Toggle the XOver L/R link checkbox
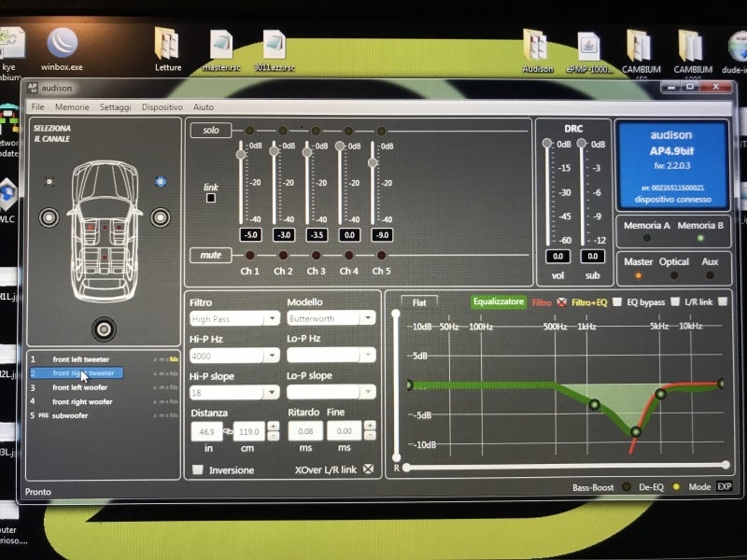 (x=368, y=469)
